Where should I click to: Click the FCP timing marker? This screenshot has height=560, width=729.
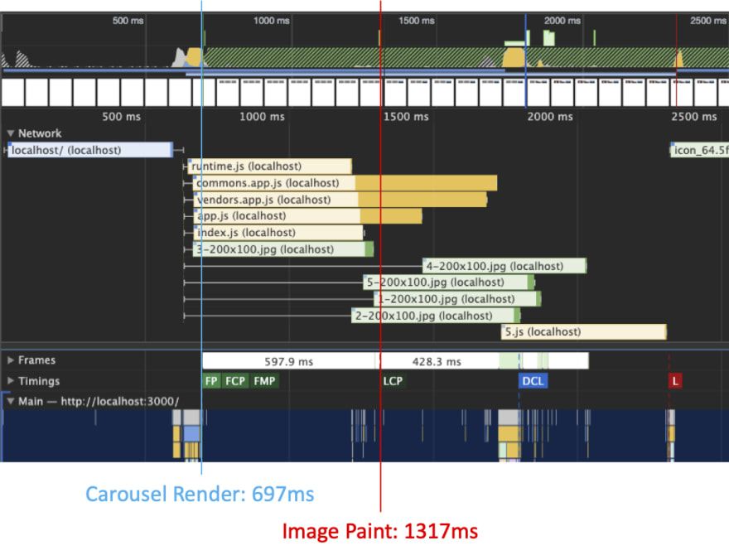tap(235, 381)
